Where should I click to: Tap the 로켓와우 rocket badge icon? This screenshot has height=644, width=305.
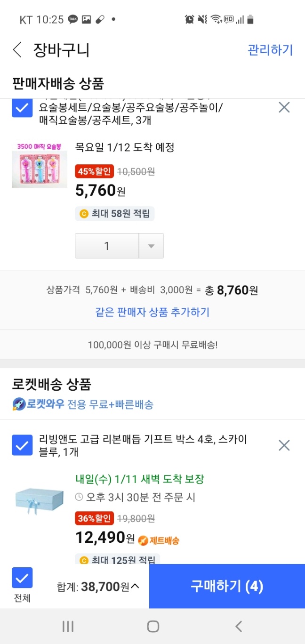coord(19,404)
